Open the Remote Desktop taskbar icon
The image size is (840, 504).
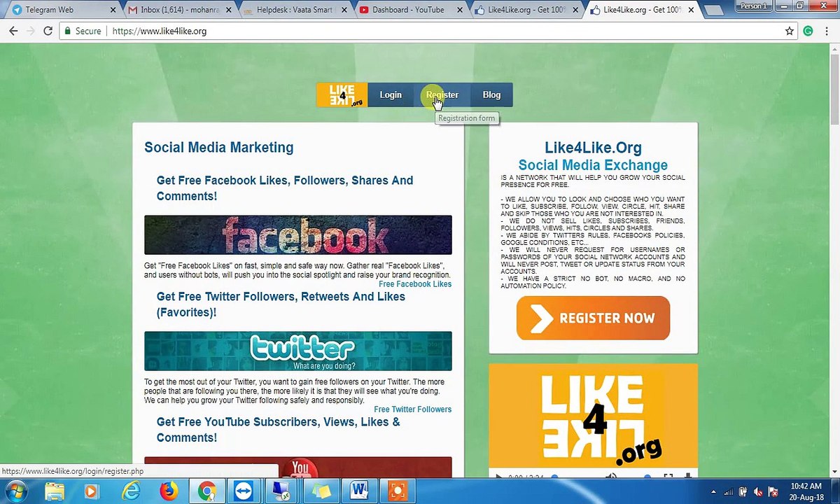281,491
